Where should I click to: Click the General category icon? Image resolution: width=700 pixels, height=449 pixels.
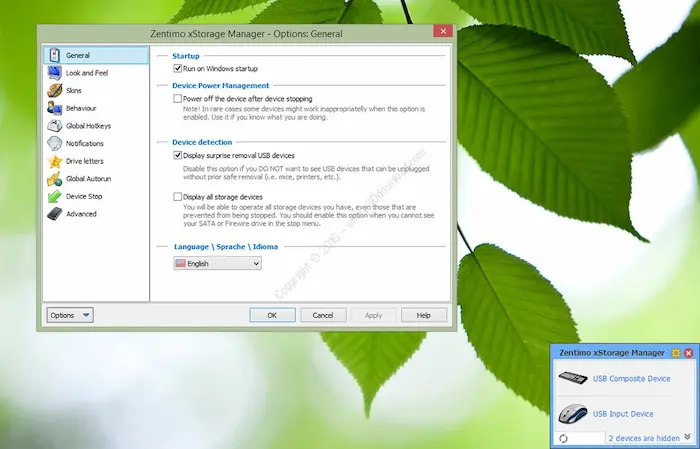54,55
